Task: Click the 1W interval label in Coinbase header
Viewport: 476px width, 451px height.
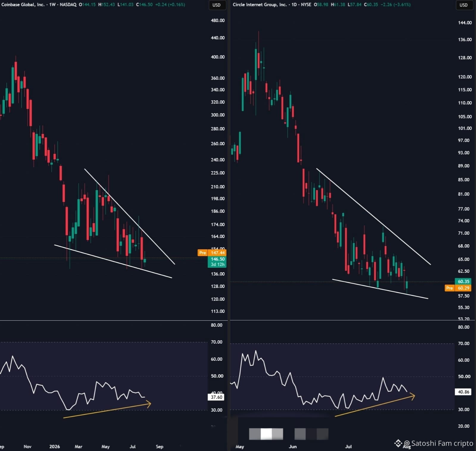Action: pyautogui.click(x=53, y=5)
